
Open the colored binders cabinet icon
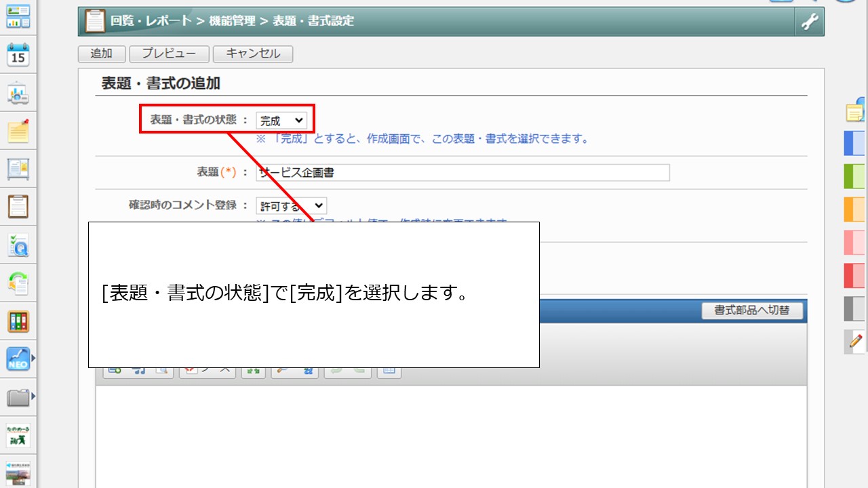click(x=18, y=321)
